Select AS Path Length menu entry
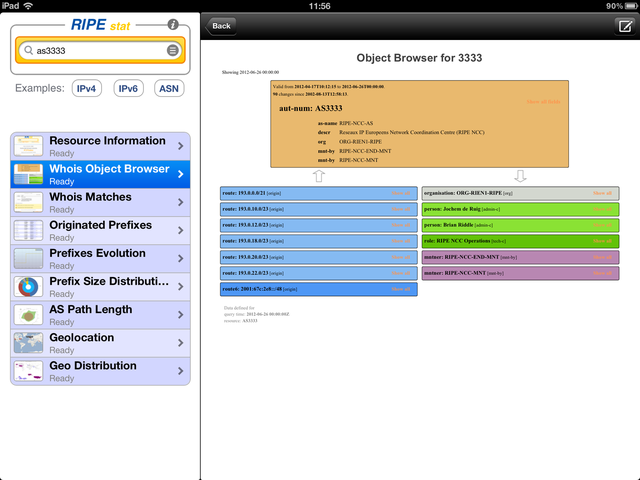Image resolution: width=640 pixels, height=480 pixels. (x=100, y=315)
